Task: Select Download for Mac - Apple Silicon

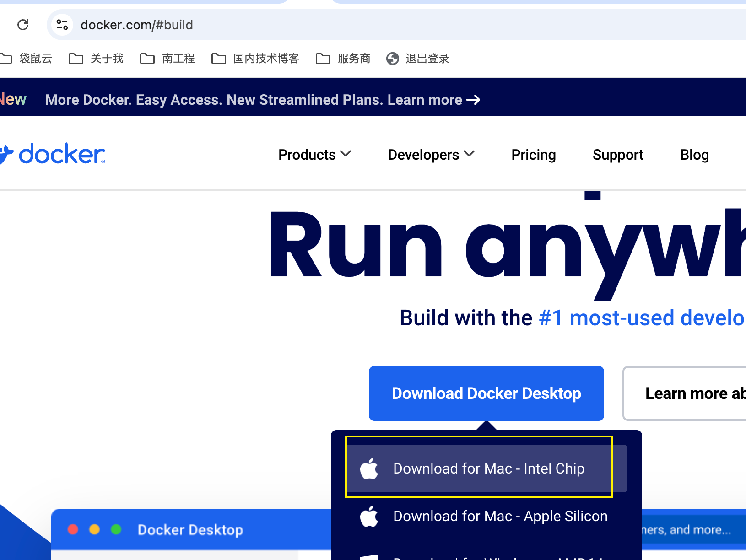Action: 487,516
